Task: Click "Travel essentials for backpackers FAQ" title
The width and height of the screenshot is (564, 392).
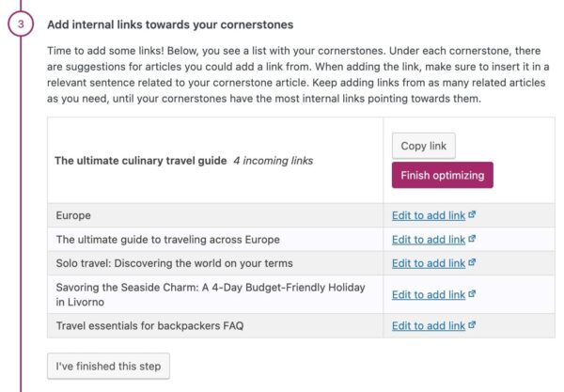Action: tap(153, 325)
